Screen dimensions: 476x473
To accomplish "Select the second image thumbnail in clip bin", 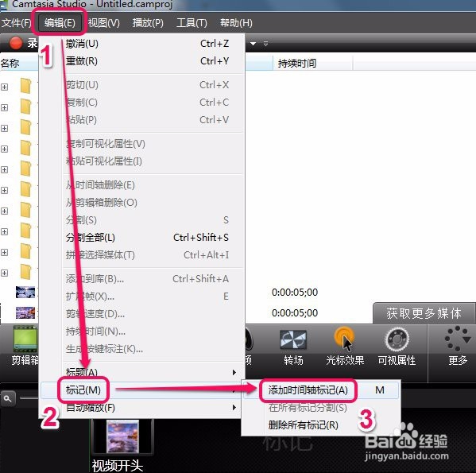I will point(25,312).
